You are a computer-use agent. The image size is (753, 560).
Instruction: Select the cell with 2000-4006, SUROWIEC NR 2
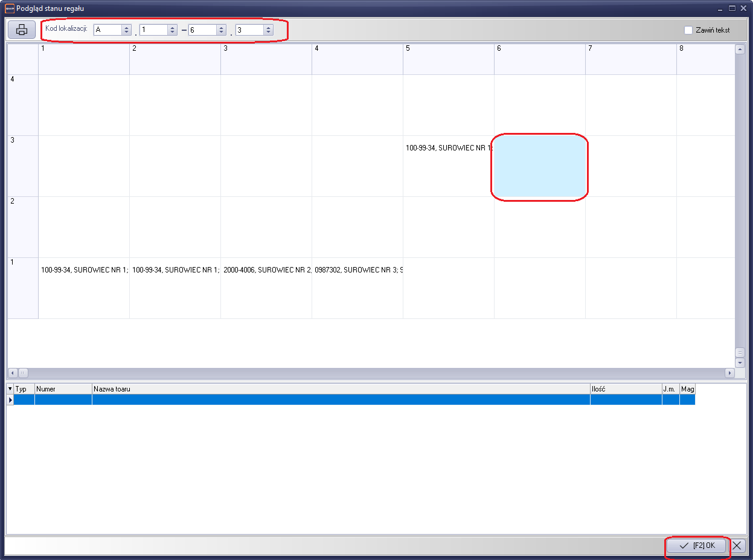(266, 288)
